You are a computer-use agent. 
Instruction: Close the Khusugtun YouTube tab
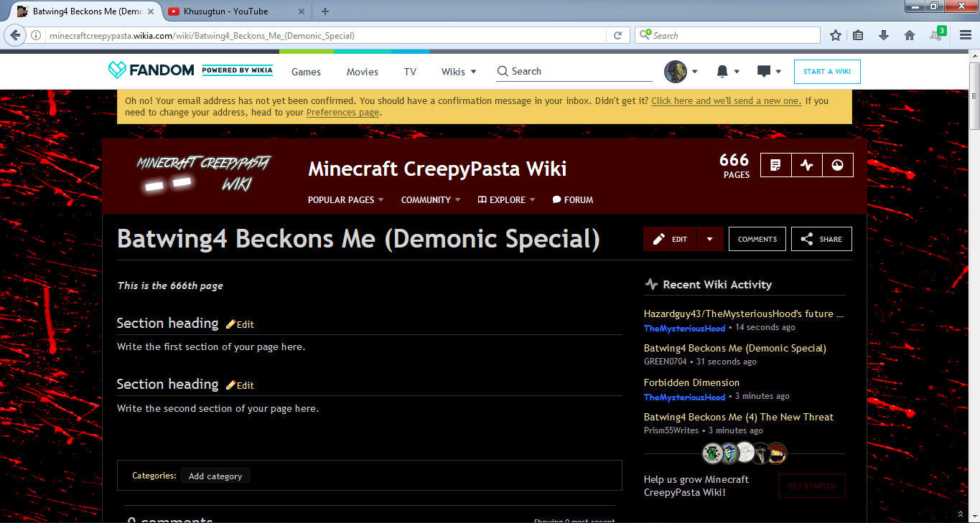pyautogui.click(x=302, y=11)
